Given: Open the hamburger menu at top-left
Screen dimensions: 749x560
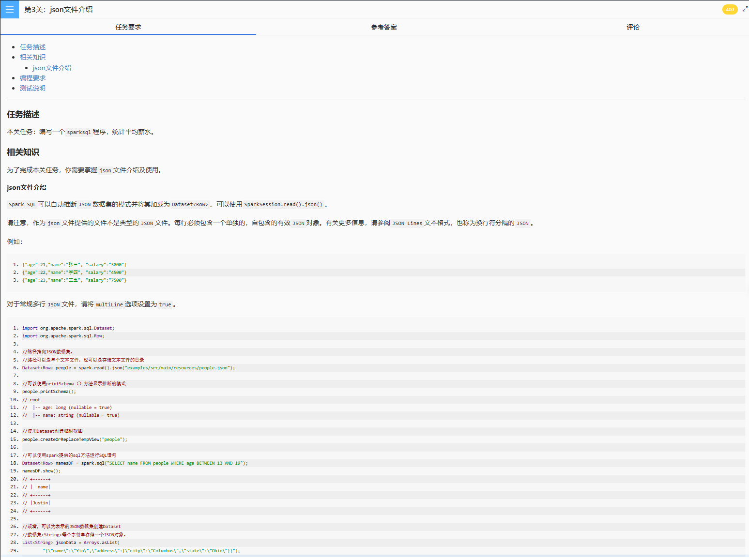Looking at the screenshot, I should click(9, 9).
